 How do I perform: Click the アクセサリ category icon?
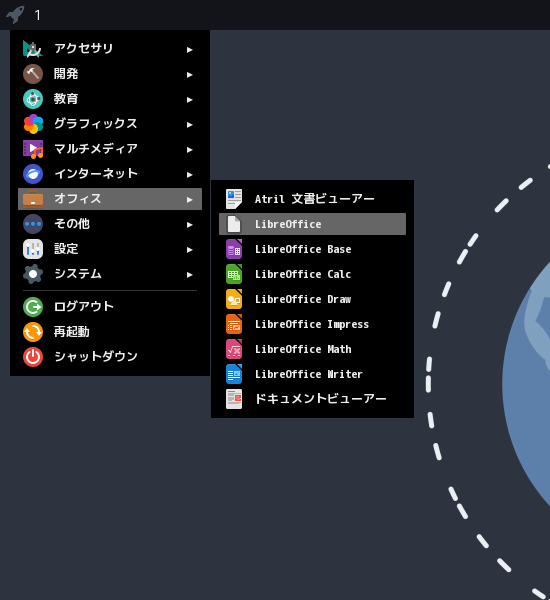pyautogui.click(x=33, y=49)
